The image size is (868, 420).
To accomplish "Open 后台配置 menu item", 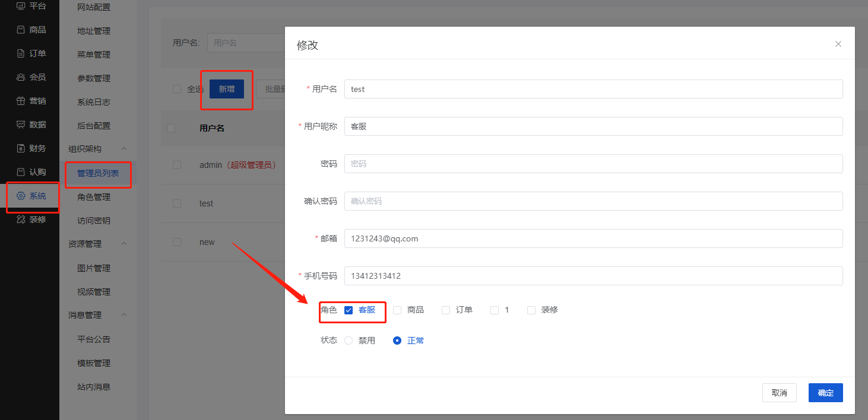I will pyautogui.click(x=94, y=126).
